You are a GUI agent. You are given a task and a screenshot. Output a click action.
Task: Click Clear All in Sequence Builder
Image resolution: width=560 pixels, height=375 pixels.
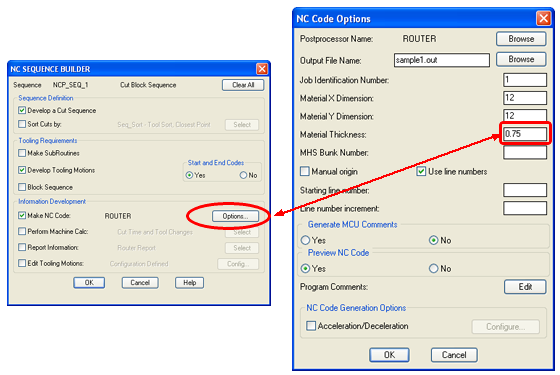click(243, 85)
